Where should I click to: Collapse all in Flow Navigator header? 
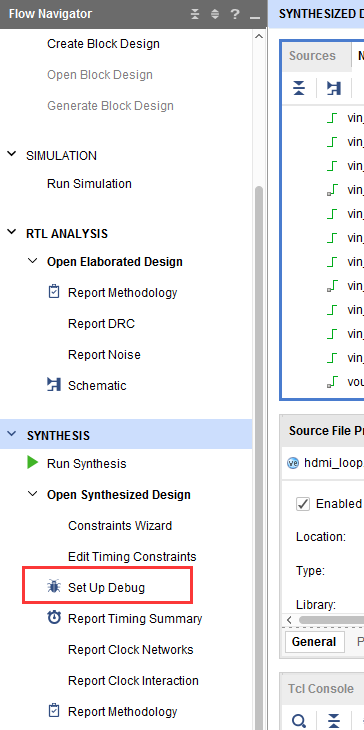(x=195, y=14)
